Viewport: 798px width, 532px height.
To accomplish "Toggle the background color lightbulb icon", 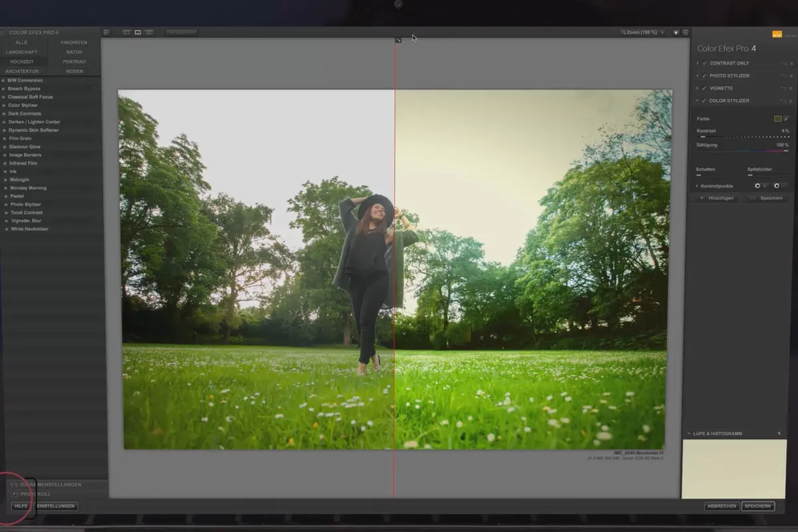I will point(676,32).
